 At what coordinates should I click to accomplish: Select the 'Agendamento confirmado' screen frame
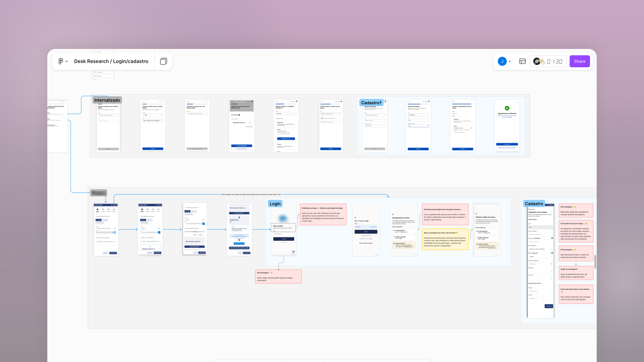click(x=507, y=126)
